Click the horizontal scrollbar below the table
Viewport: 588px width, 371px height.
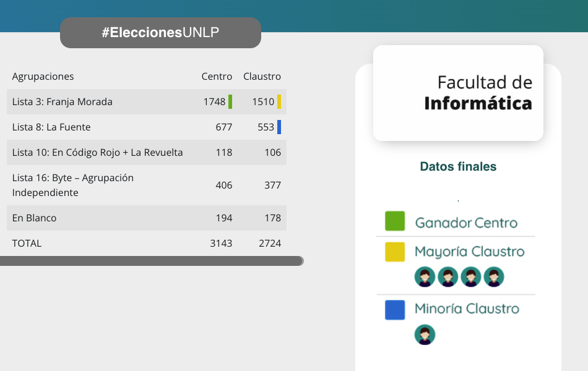point(152,261)
